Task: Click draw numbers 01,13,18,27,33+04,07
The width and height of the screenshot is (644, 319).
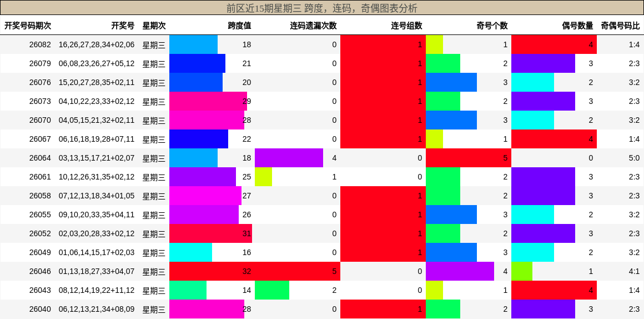Action: click(97, 271)
